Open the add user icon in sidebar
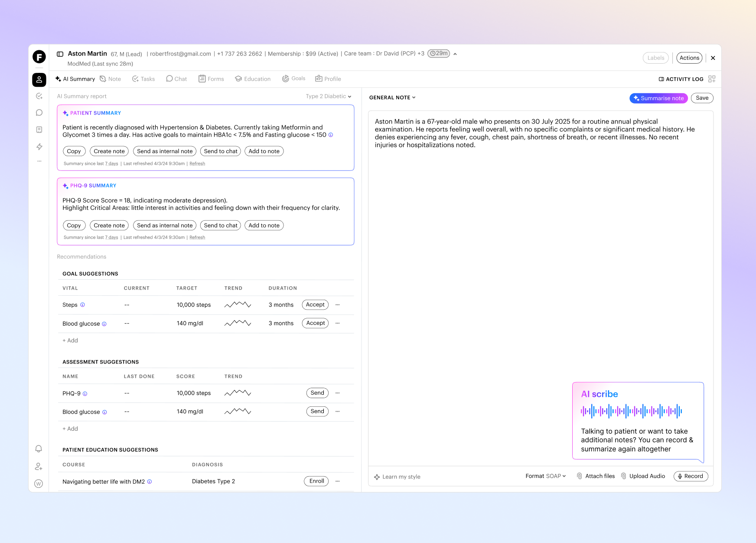Viewport: 756px width, 543px height. pos(39,467)
